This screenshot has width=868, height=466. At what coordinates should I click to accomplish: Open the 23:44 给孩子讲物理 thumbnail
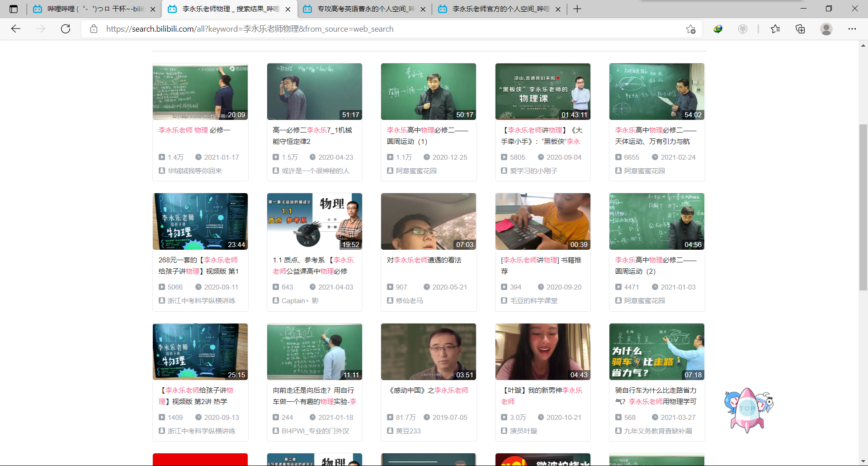[200, 222]
